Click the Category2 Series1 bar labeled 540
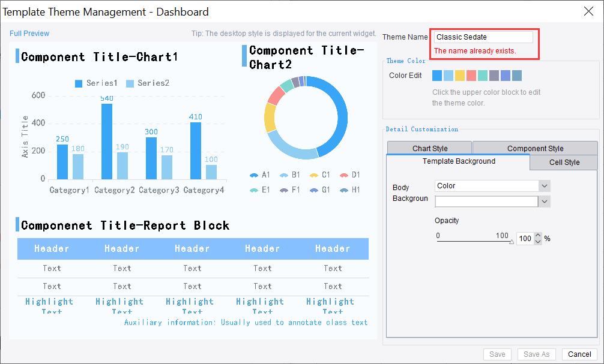This screenshot has width=604, height=364. coord(107,142)
